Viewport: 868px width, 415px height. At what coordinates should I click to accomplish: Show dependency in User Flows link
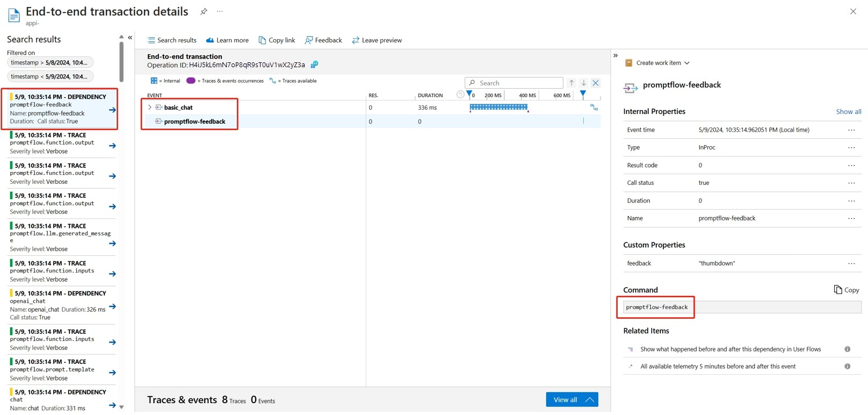click(x=730, y=349)
